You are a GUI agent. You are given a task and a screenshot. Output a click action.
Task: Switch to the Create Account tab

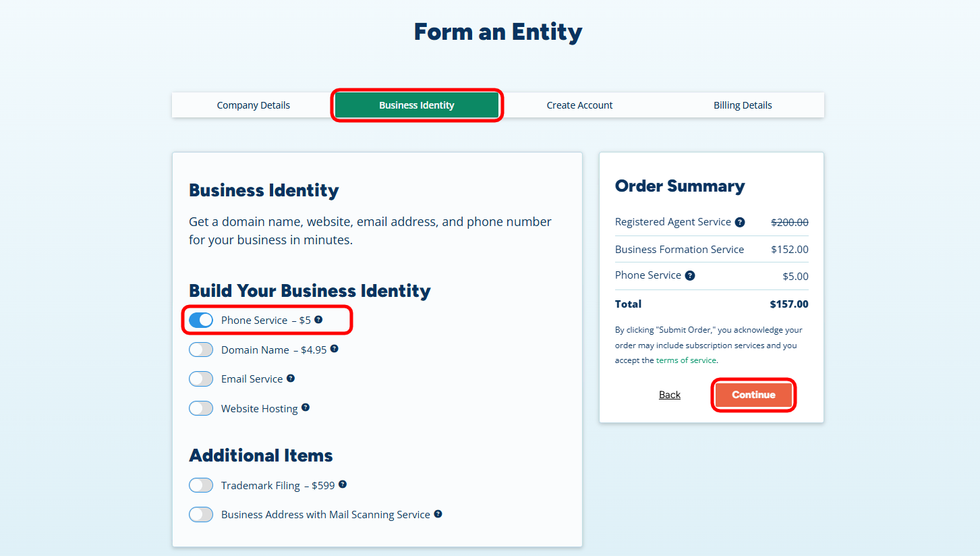point(579,105)
